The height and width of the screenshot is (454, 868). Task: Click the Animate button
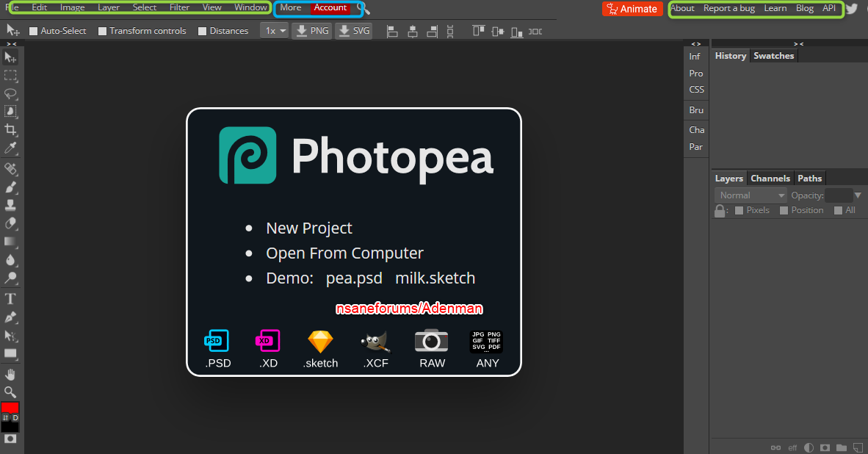(632, 9)
